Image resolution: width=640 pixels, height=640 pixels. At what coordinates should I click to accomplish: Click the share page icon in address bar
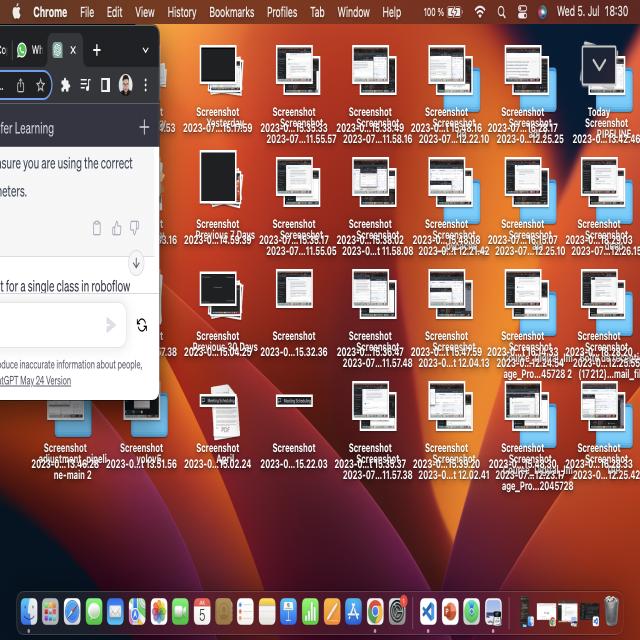tap(21, 85)
